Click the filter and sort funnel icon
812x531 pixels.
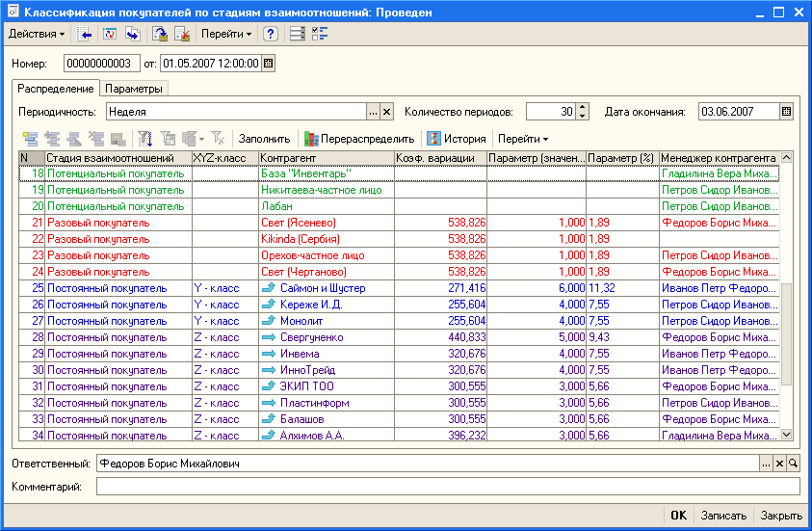145,139
